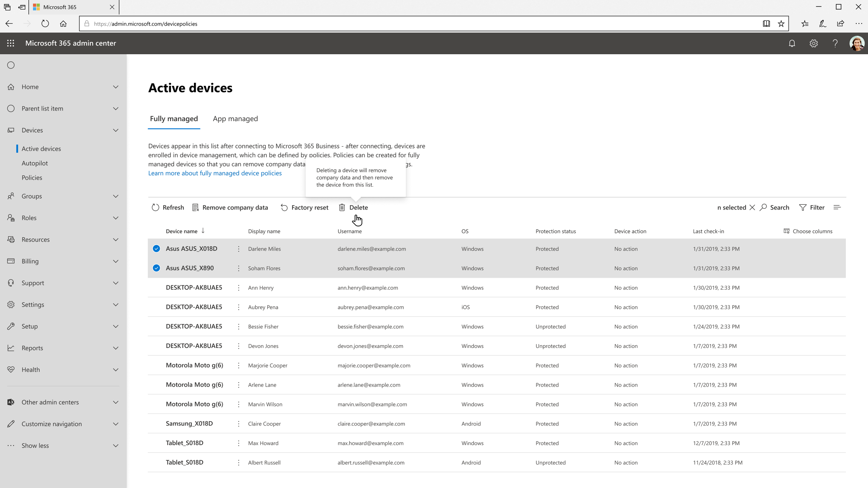Refresh the device list
This screenshot has width=868, height=488.
(x=168, y=207)
